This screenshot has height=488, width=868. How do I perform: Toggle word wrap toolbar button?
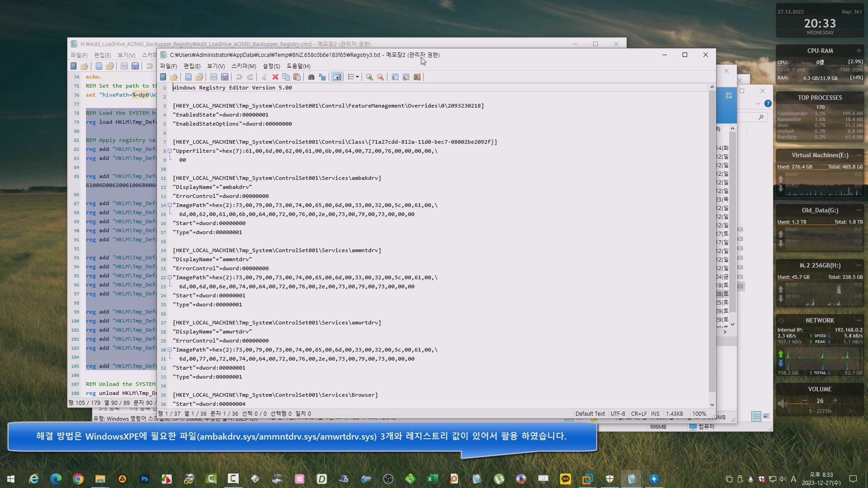coord(337,77)
